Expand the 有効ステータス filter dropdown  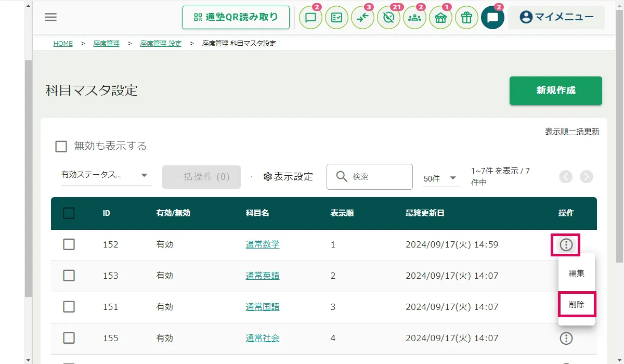tap(106, 176)
